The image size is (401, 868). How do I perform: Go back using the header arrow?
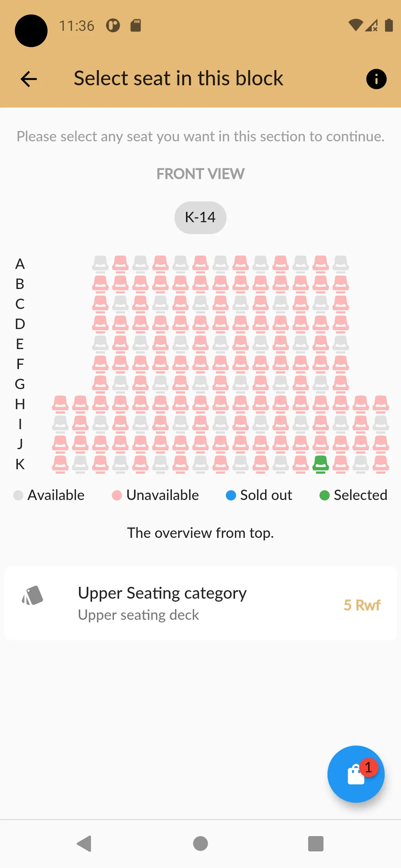(x=29, y=79)
